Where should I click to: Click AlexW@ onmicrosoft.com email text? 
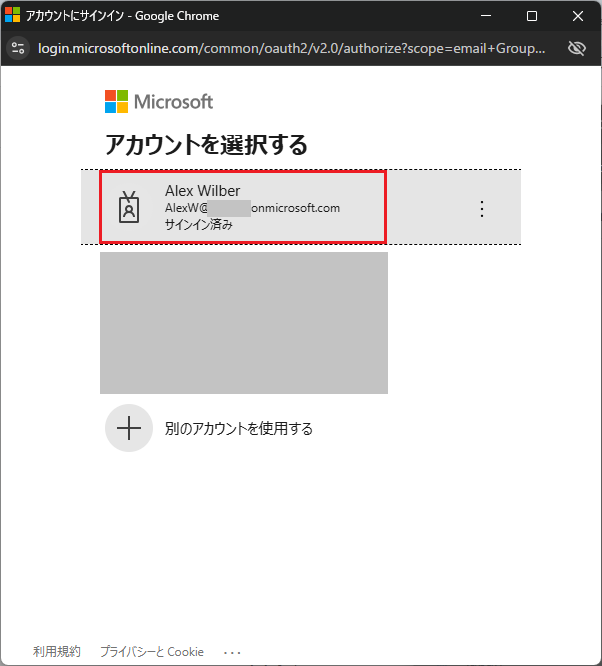tap(252, 208)
